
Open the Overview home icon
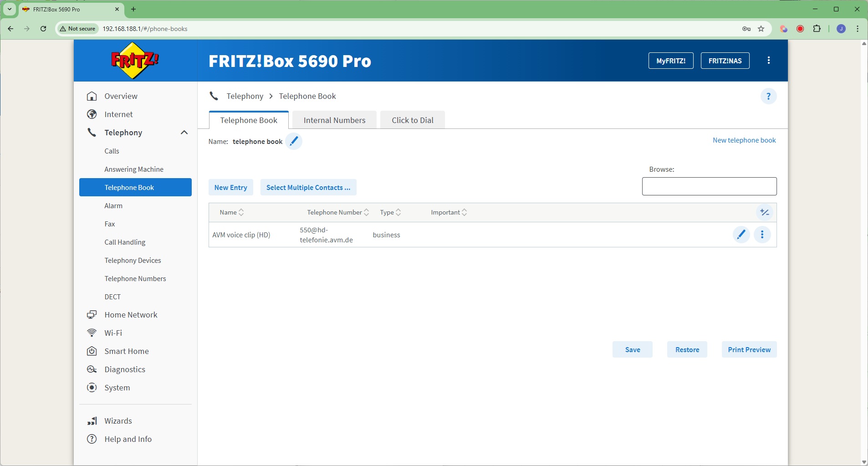[x=92, y=96]
